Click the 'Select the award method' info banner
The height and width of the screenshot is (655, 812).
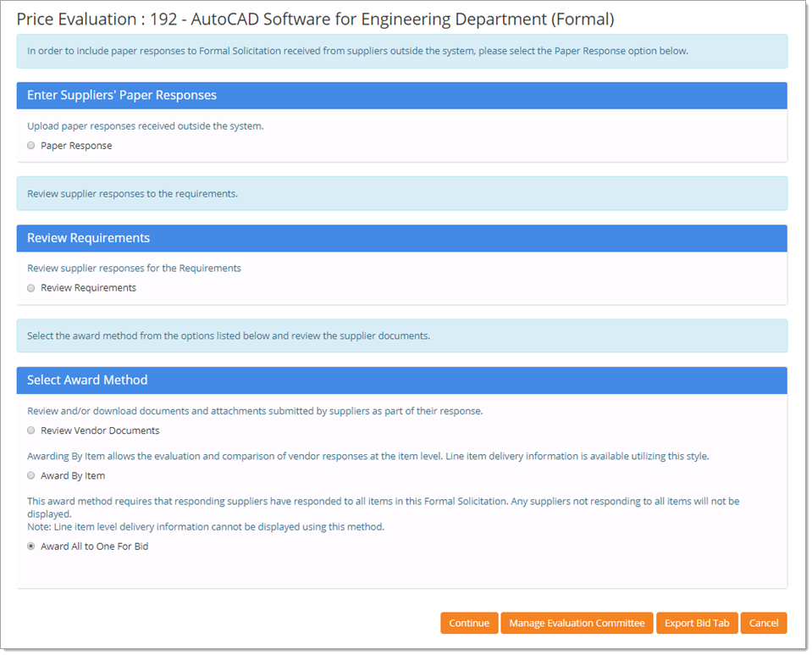pos(402,336)
